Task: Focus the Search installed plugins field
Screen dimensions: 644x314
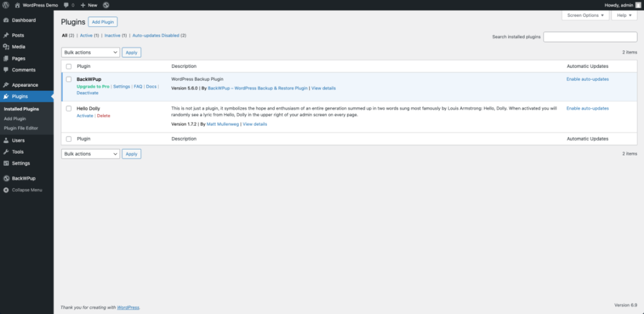Action: point(590,37)
